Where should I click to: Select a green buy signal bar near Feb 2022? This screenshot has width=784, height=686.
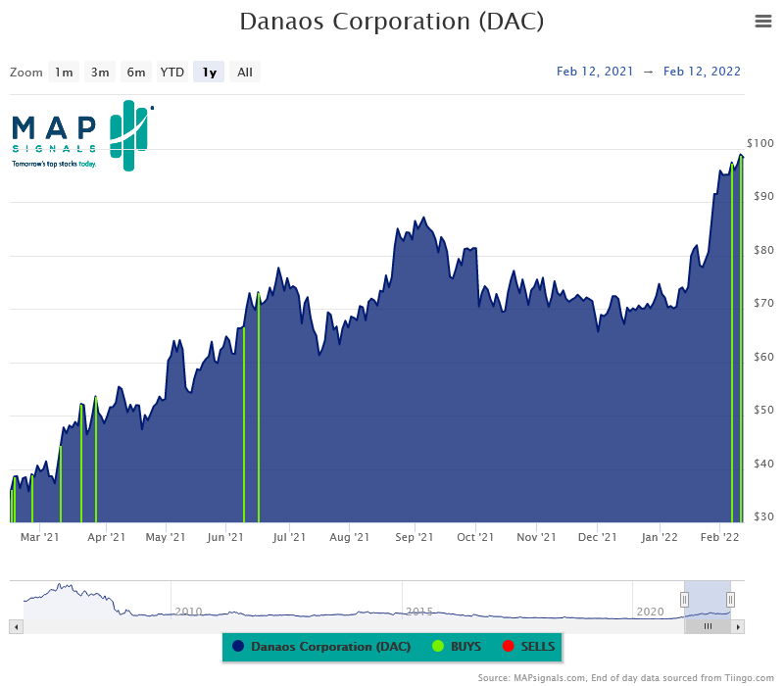[x=733, y=343]
